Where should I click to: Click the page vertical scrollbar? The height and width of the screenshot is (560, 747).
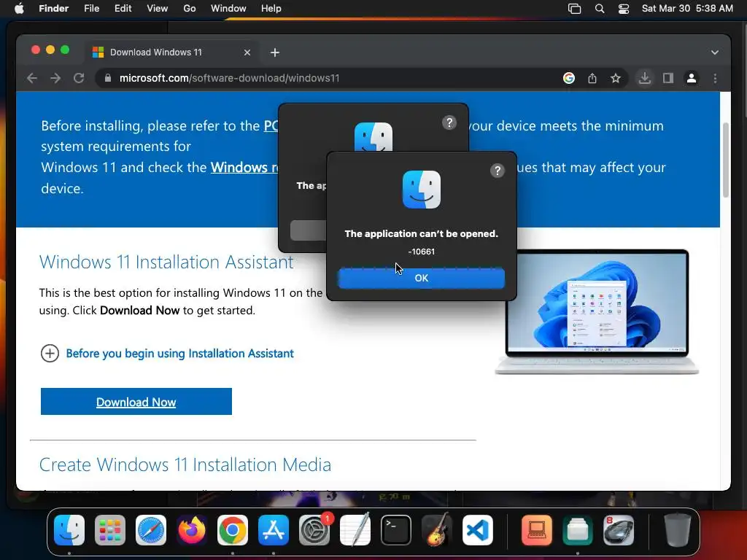pos(726,160)
